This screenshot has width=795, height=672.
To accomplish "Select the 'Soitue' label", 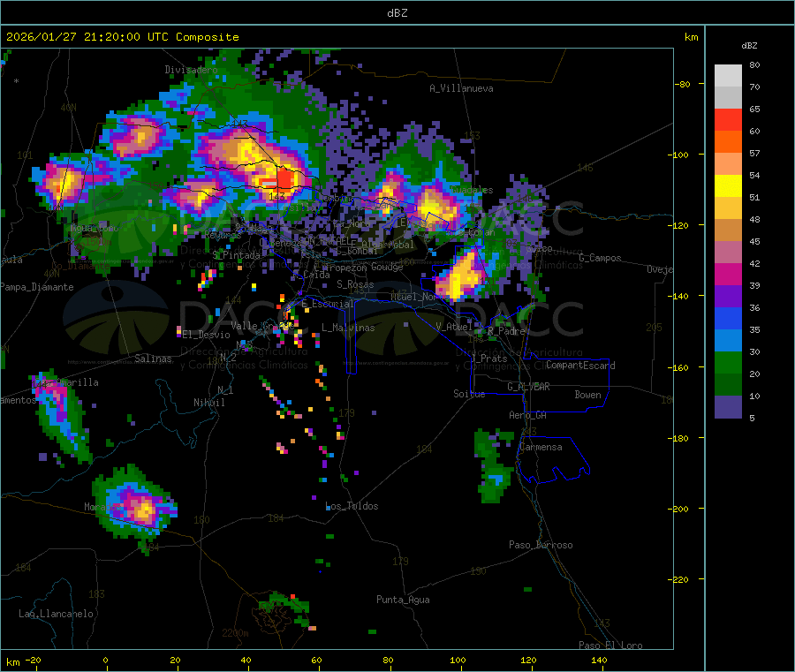I will tap(470, 394).
